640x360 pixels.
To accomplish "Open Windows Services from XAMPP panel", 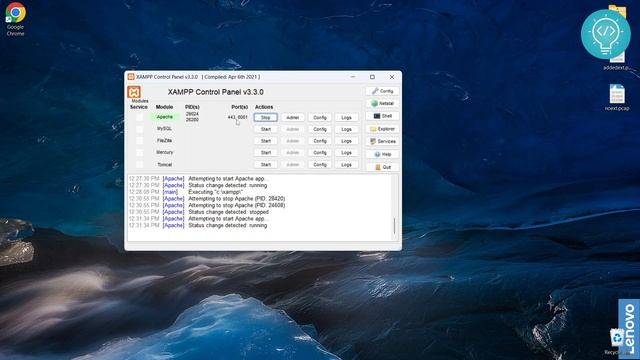I will click(x=382, y=141).
